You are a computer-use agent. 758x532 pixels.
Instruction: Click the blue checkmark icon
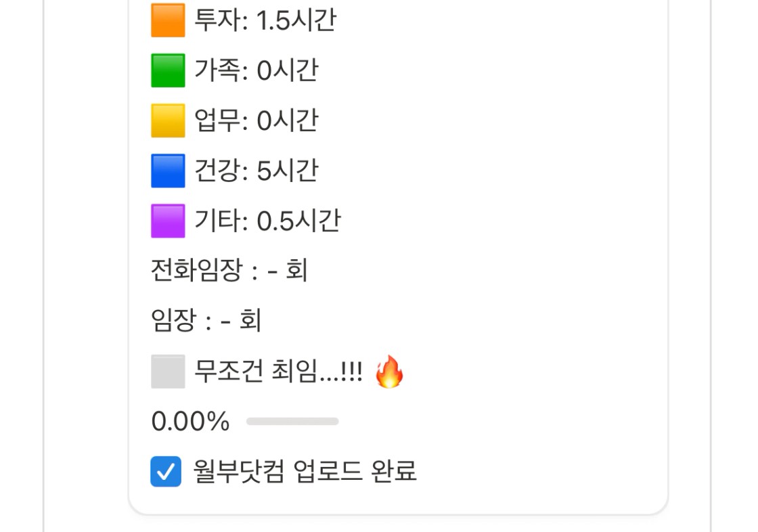(166, 472)
